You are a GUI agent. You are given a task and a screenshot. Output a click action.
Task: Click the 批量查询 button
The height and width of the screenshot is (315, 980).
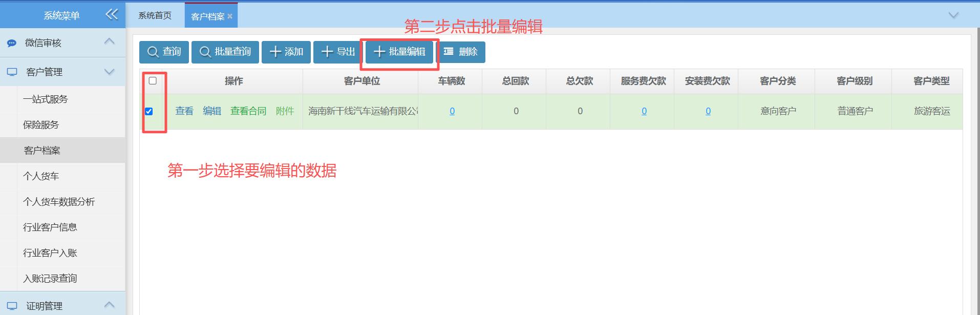click(225, 52)
